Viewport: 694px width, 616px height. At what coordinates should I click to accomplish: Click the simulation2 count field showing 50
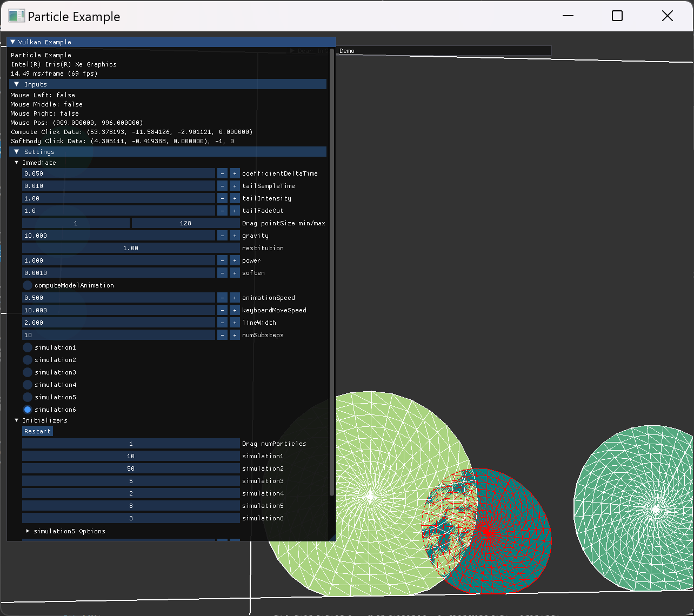coord(131,468)
